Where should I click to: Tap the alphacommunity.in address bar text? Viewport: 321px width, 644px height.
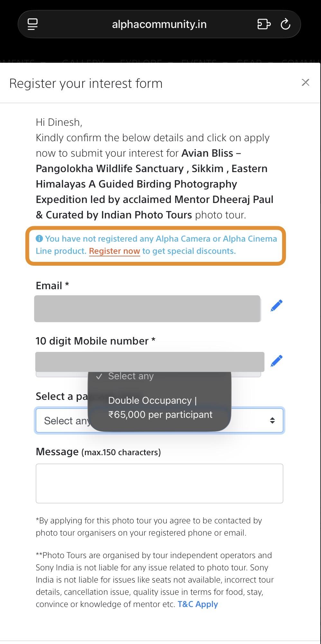[x=159, y=24]
